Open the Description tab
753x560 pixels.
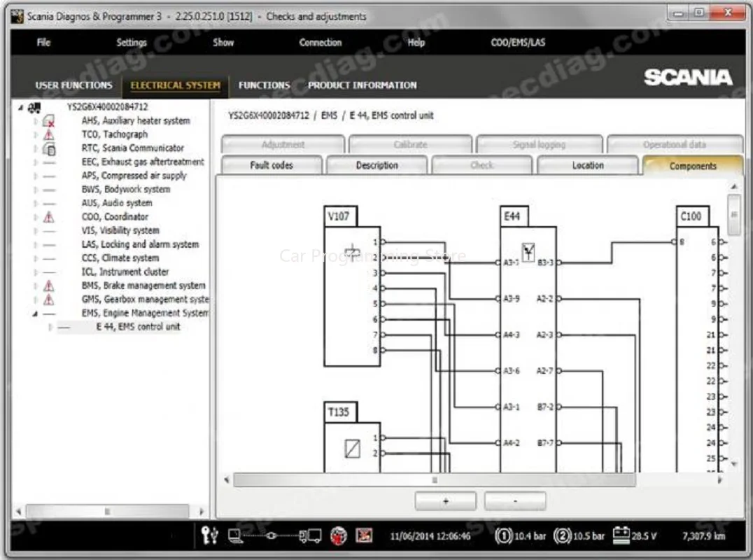377,165
